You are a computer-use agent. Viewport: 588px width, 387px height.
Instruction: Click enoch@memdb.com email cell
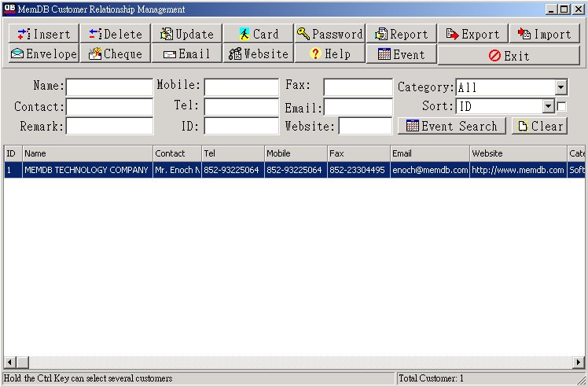point(430,170)
